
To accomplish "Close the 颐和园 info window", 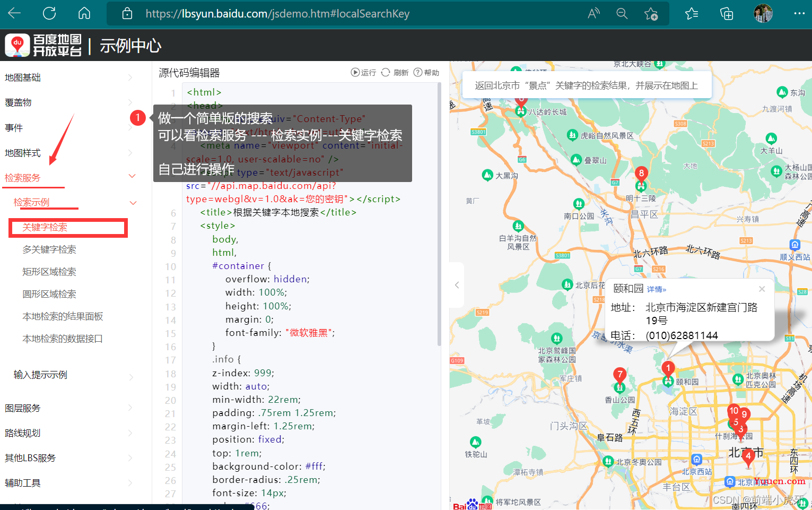I will tap(762, 289).
